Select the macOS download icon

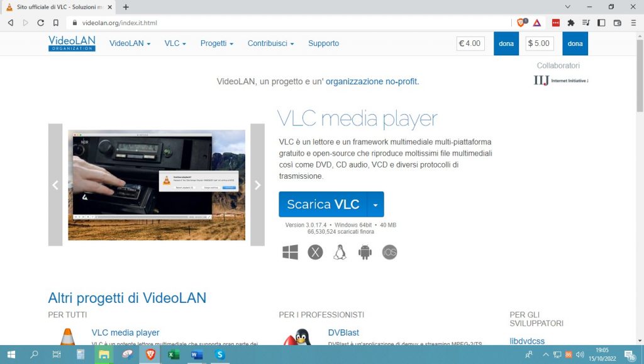pyautogui.click(x=315, y=251)
